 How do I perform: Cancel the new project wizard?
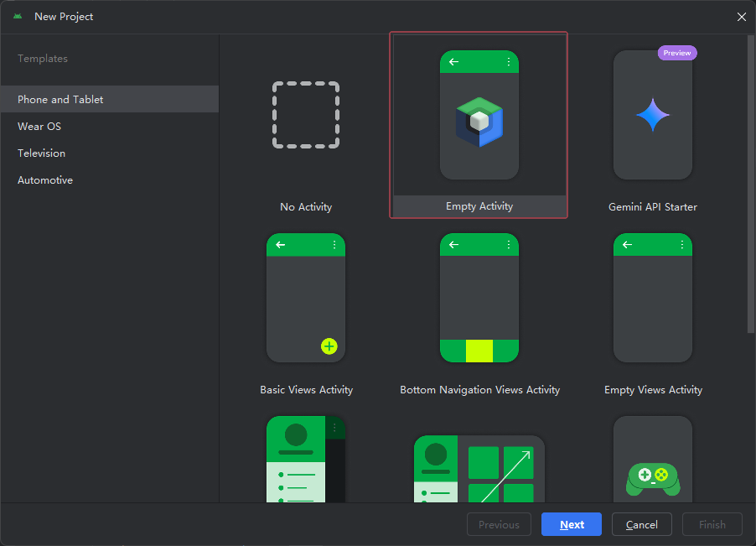(641, 524)
